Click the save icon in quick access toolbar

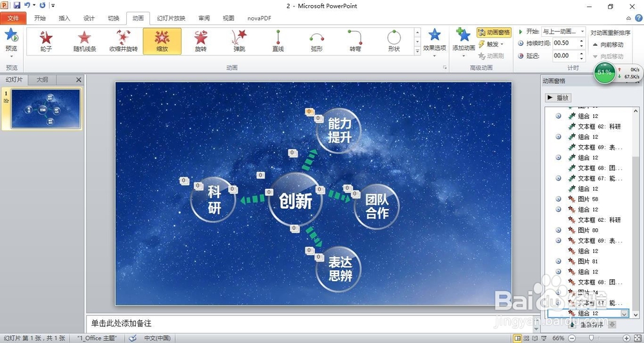17,5
